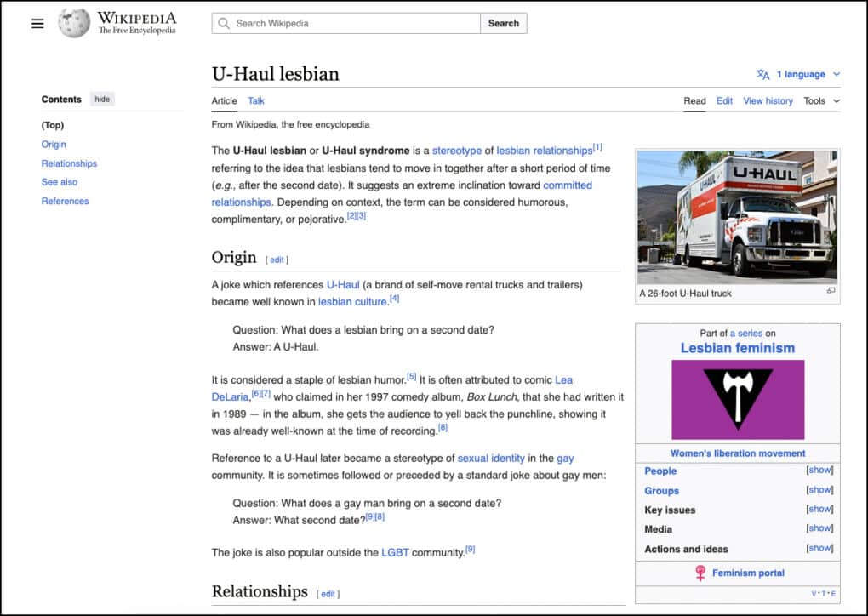This screenshot has width=868, height=616.
Task: Click the Search button
Action: [503, 23]
